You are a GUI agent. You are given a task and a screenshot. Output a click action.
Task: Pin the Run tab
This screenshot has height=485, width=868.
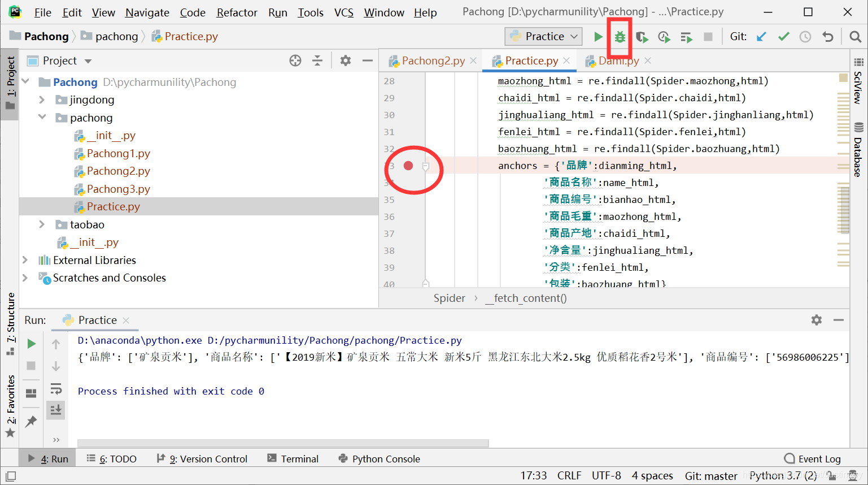(x=32, y=421)
